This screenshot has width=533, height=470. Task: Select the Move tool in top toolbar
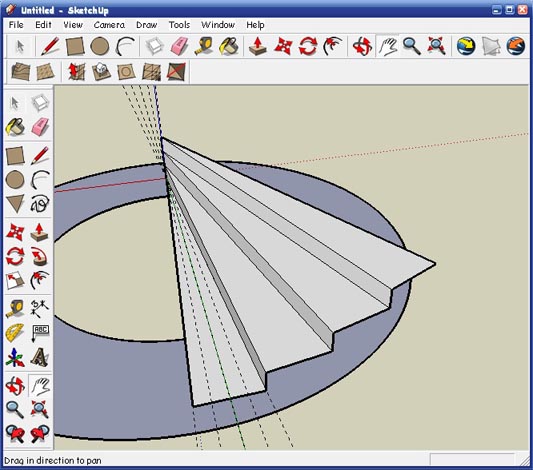pos(283,46)
